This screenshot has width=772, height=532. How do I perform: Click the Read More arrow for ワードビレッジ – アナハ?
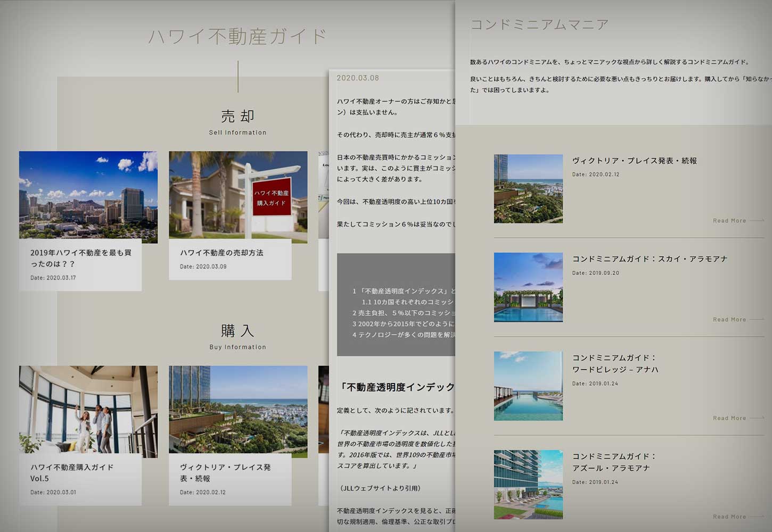[x=757, y=418]
